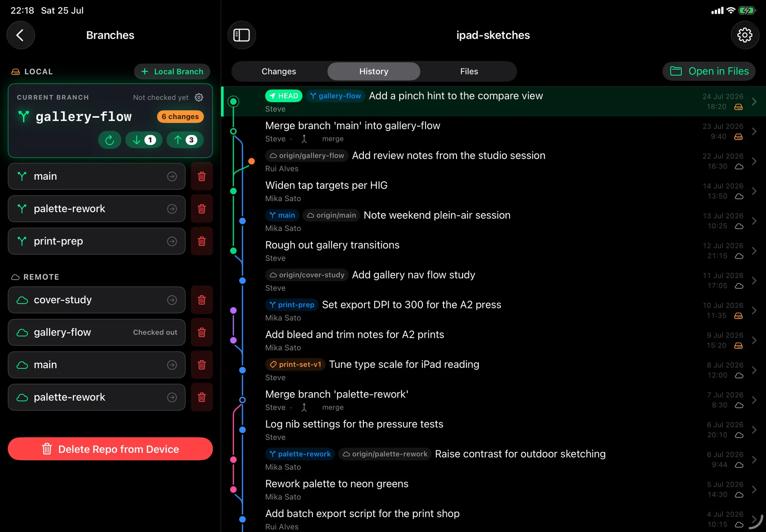Click the ipad-sketches repo title
This screenshot has height=532, width=766.
pyautogui.click(x=493, y=35)
